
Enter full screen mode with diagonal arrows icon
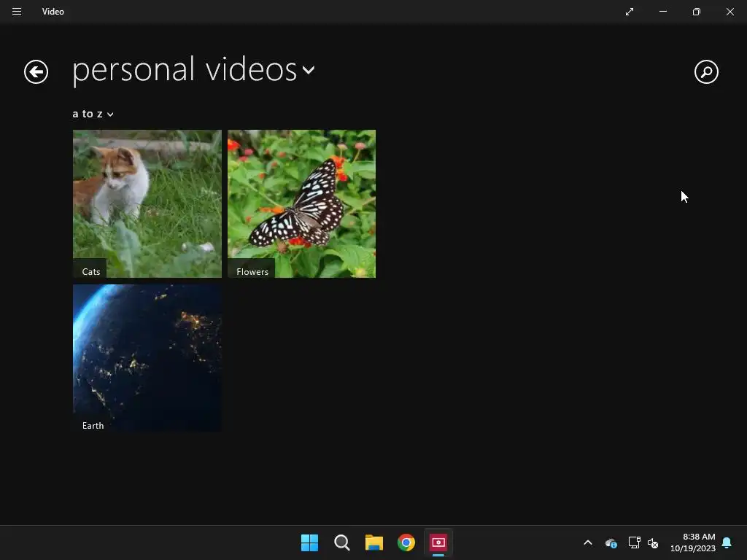click(630, 12)
